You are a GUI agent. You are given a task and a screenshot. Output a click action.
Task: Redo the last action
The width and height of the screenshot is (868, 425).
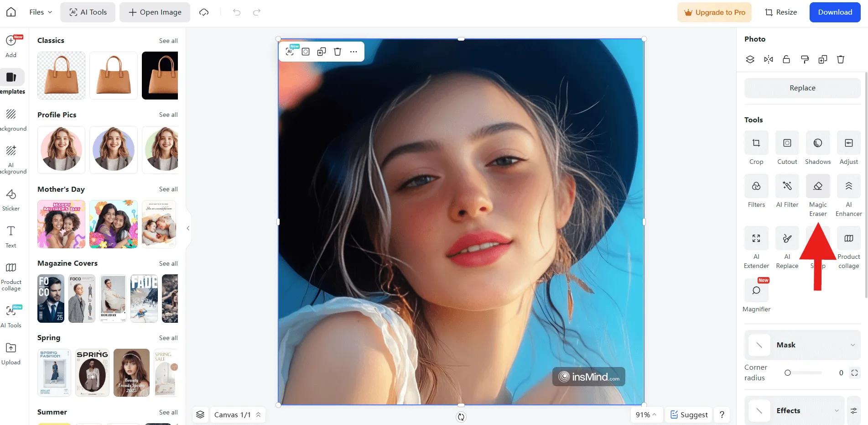[257, 12]
